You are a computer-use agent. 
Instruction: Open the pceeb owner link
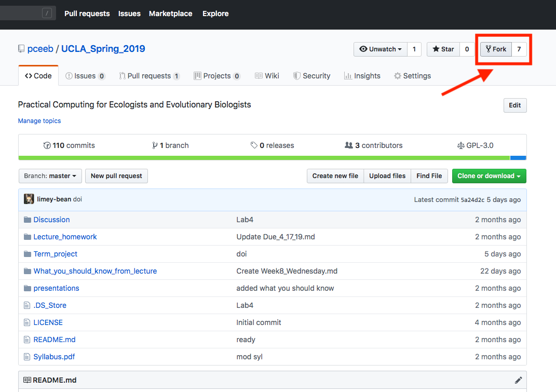(x=40, y=49)
